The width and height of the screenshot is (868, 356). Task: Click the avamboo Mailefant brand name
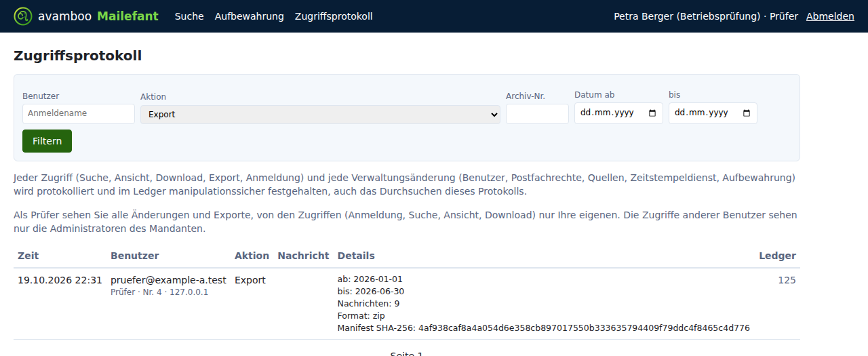pos(98,16)
